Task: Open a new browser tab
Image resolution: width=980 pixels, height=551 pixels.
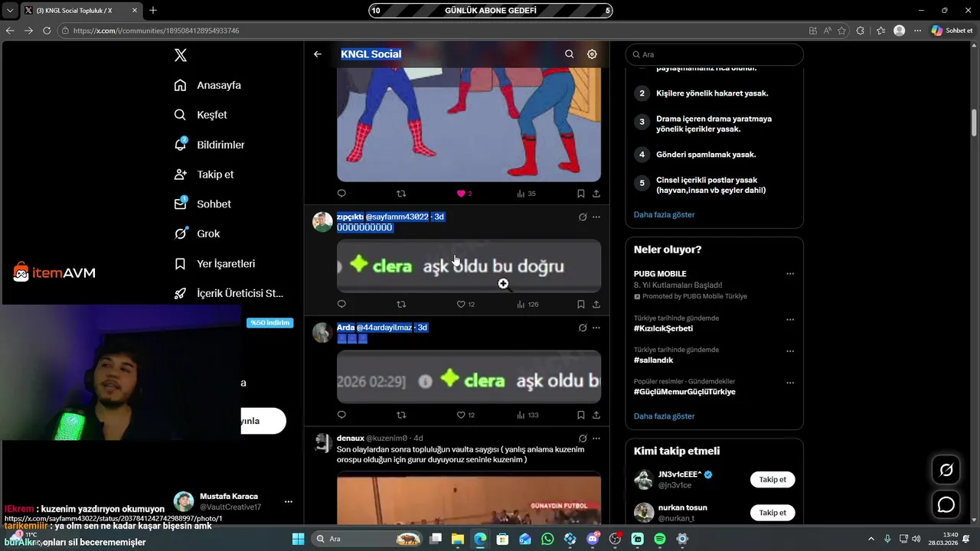Action: point(153,10)
